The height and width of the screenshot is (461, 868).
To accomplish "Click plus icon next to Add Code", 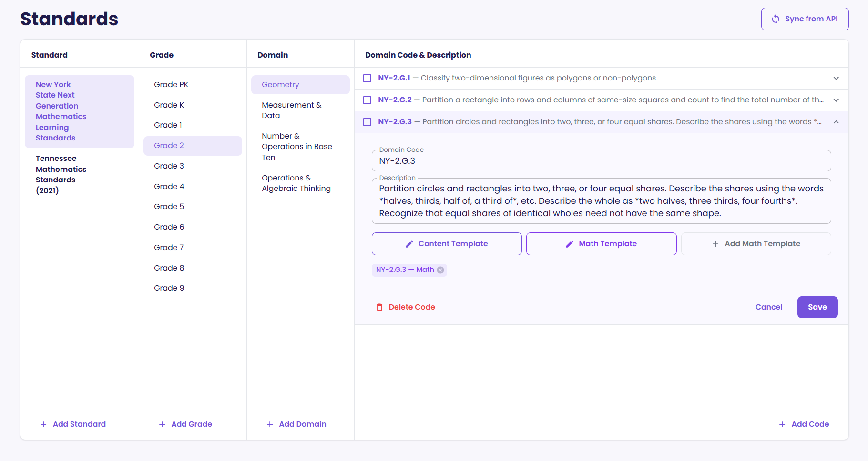I will pos(782,424).
